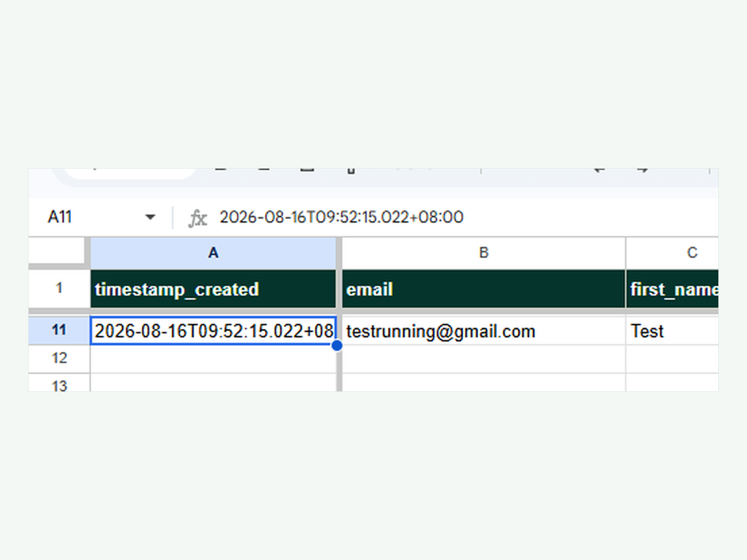Click the testrunning@gmail.com cell
Screen dimensions: 747x560
tap(484, 330)
